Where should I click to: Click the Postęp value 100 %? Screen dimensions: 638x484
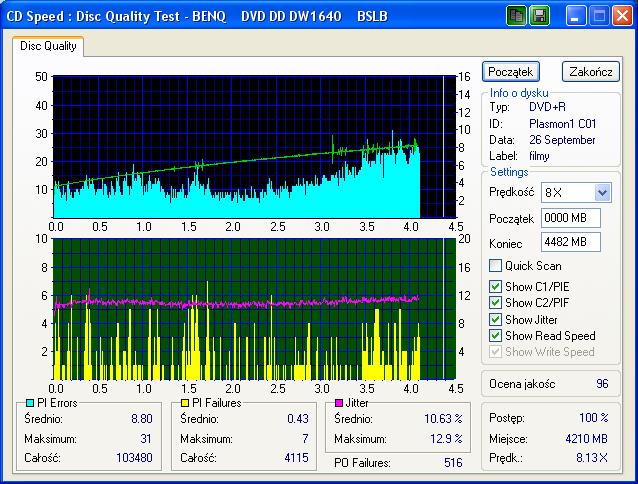tap(593, 418)
